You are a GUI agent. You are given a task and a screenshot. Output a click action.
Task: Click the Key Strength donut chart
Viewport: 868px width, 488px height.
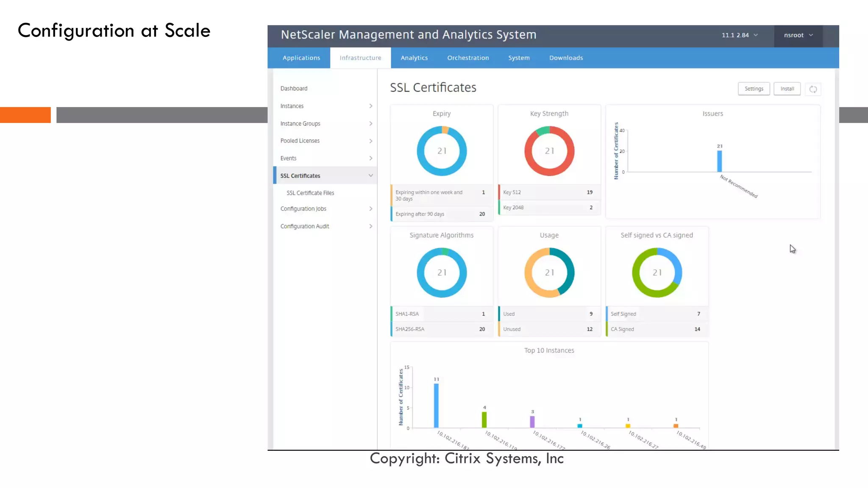coord(549,151)
